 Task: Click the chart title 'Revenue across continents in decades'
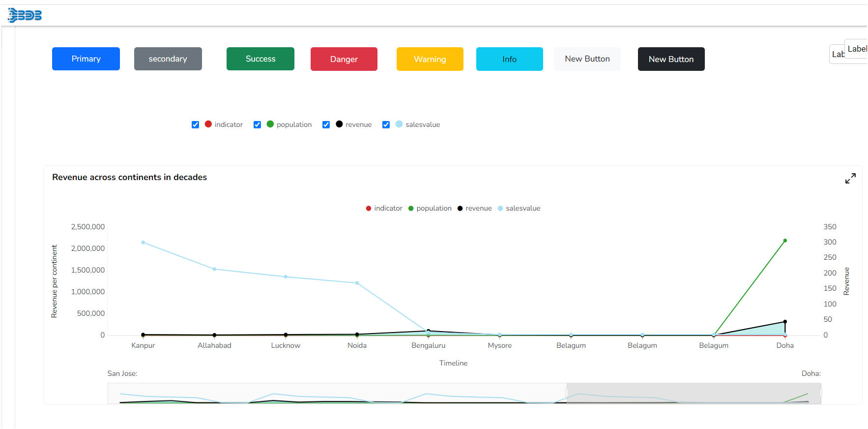129,177
